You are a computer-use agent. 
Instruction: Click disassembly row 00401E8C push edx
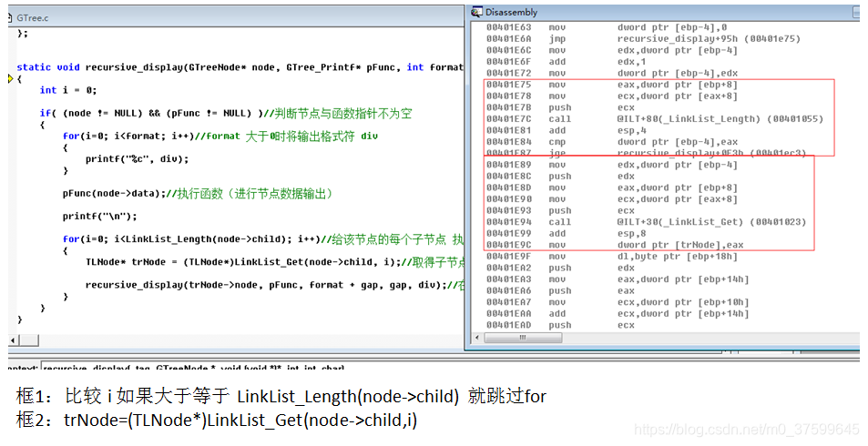click(x=560, y=176)
